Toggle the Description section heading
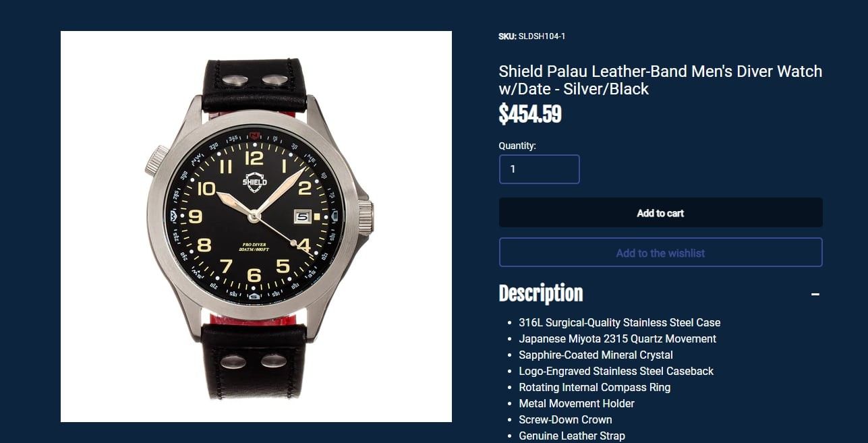The width and height of the screenshot is (868, 443). pyautogui.click(x=541, y=293)
